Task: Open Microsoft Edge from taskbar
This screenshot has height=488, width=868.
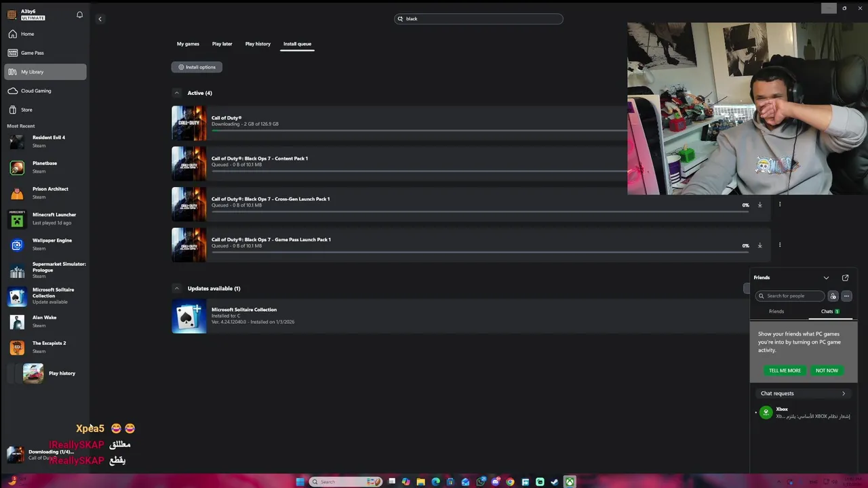Action: click(435, 482)
